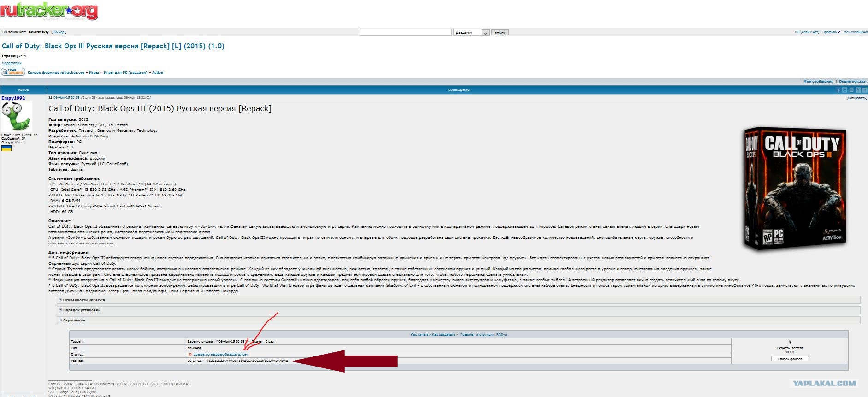Click the Ukraine flag under Empy1992
The width and height of the screenshot is (868, 397).
pyautogui.click(x=6, y=148)
